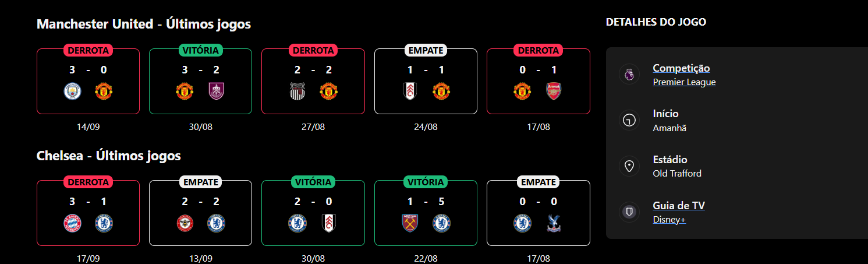Click the stadium location pin icon
The image size is (868, 264).
(x=629, y=166)
